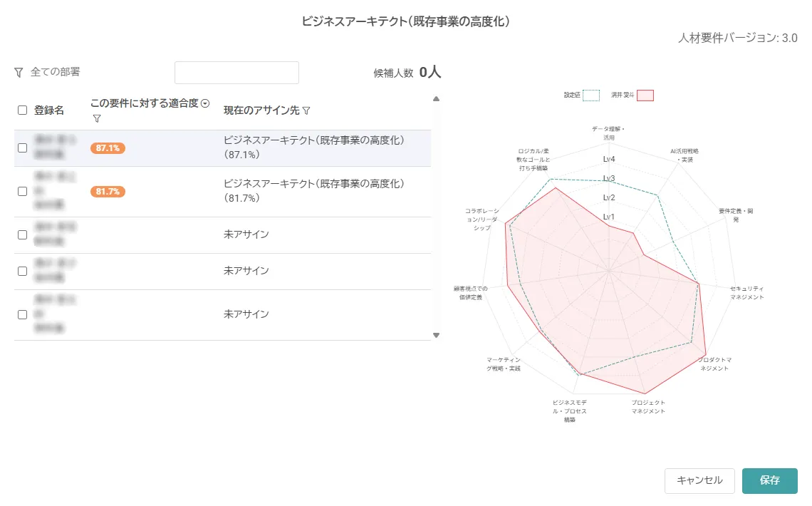
Task: Toggle the 設定値 legend swatch
Action: pyautogui.click(x=591, y=95)
